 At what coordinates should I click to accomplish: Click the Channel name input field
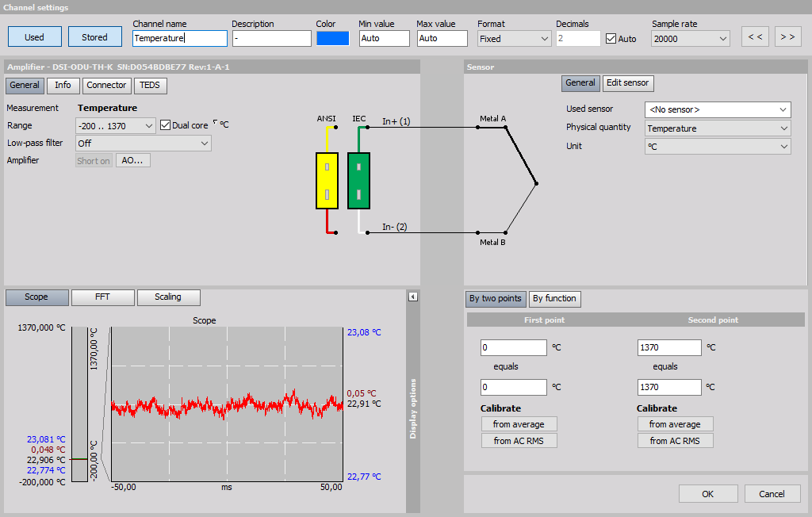180,38
